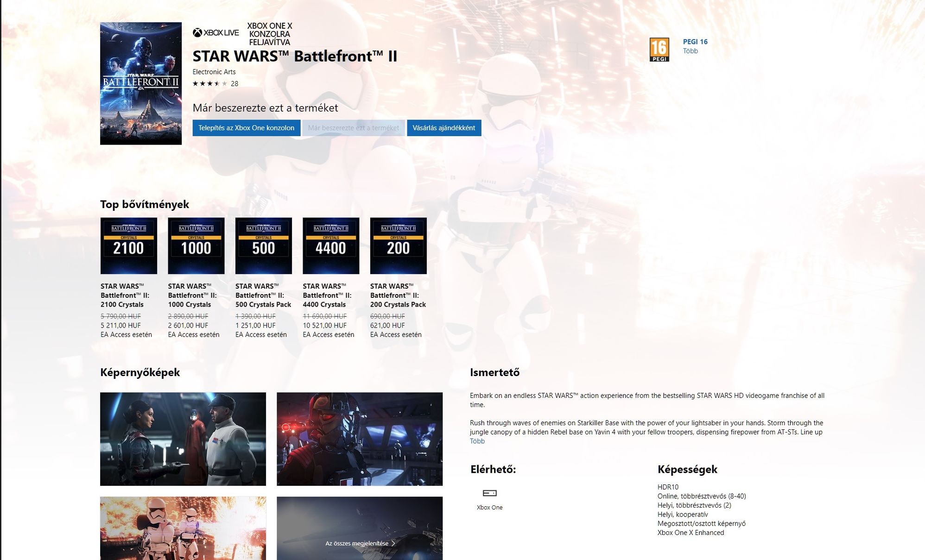
Task: Click the star rating row
Action: 210,84
